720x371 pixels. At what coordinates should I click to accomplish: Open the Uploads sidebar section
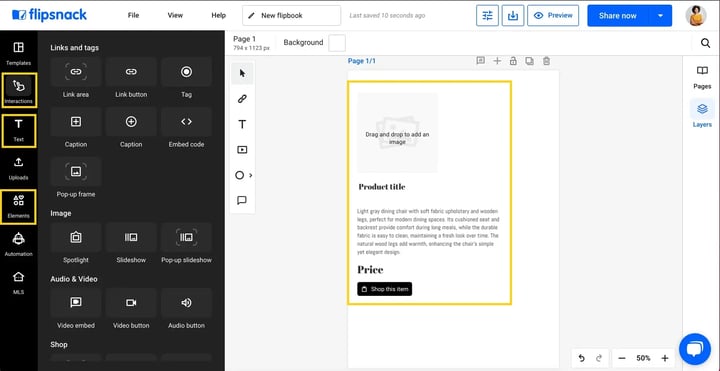pos(18,169)
